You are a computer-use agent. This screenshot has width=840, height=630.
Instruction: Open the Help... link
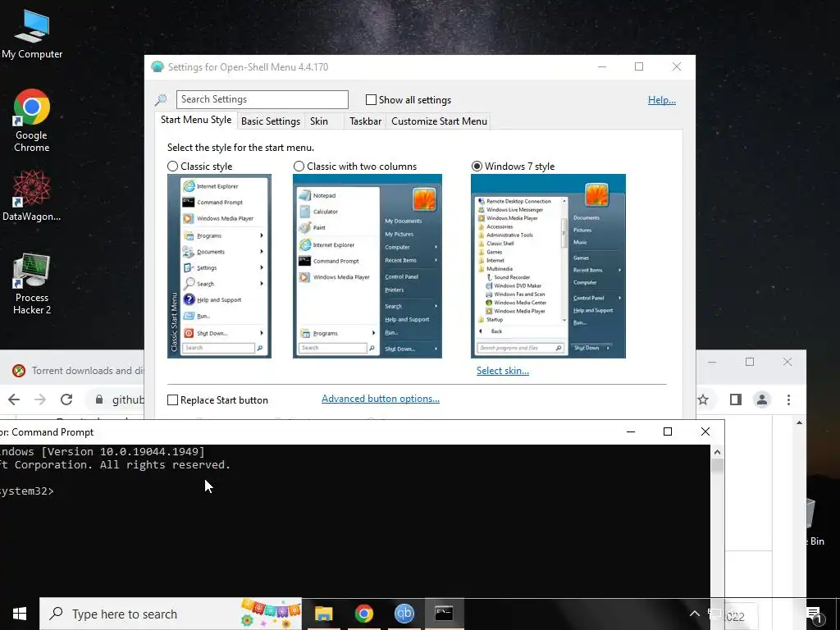(662, 99)
